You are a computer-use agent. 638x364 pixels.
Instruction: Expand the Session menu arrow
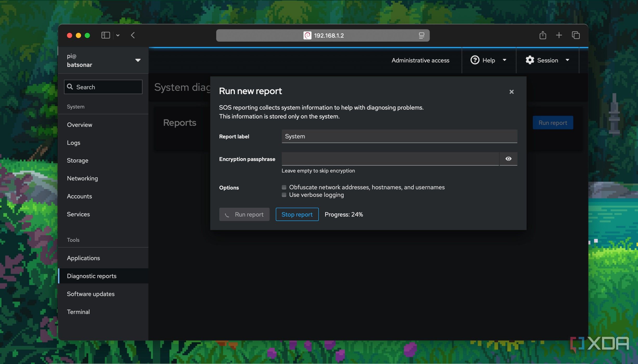coord(567,60)
